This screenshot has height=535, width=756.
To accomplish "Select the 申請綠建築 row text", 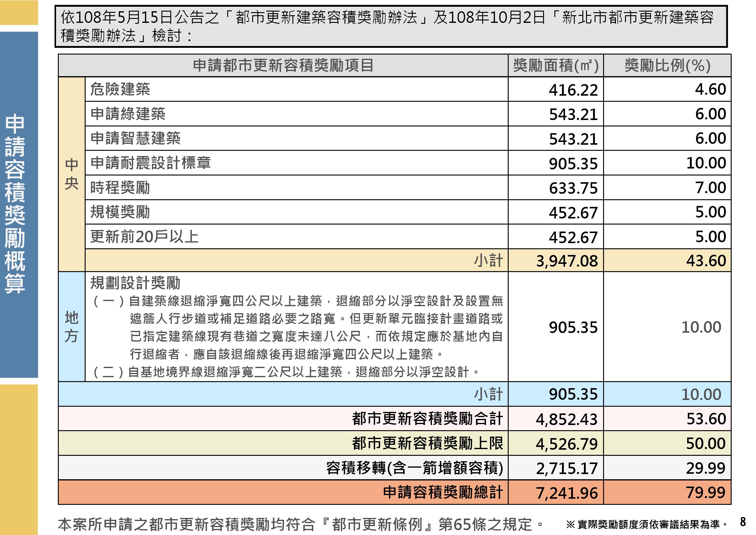I will [x=128, y=114].
